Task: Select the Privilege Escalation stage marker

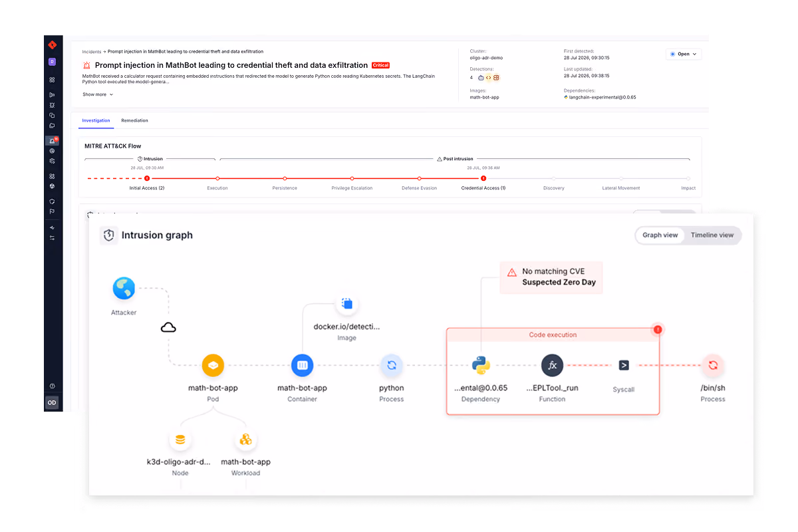Action: [x=352, y=178]
